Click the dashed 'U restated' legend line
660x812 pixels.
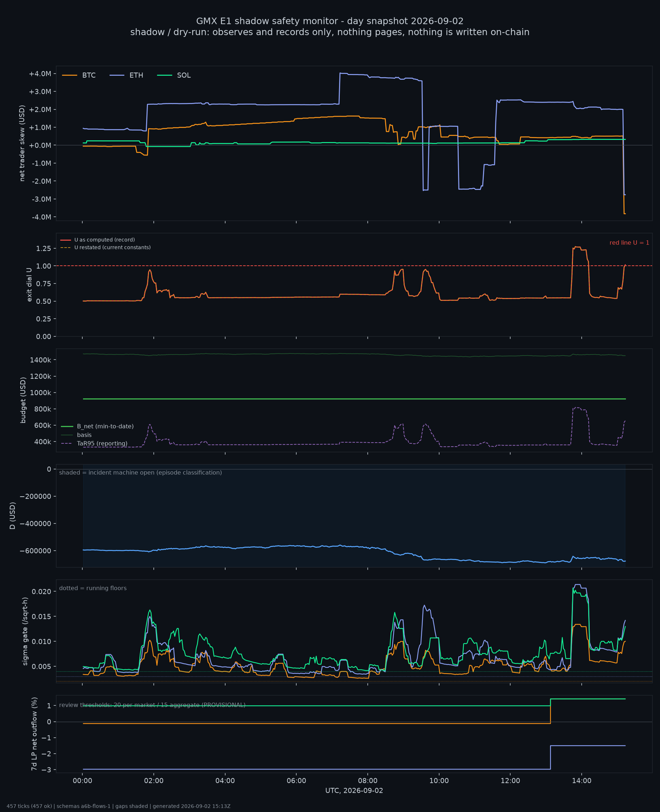click(x=66, y=247)
